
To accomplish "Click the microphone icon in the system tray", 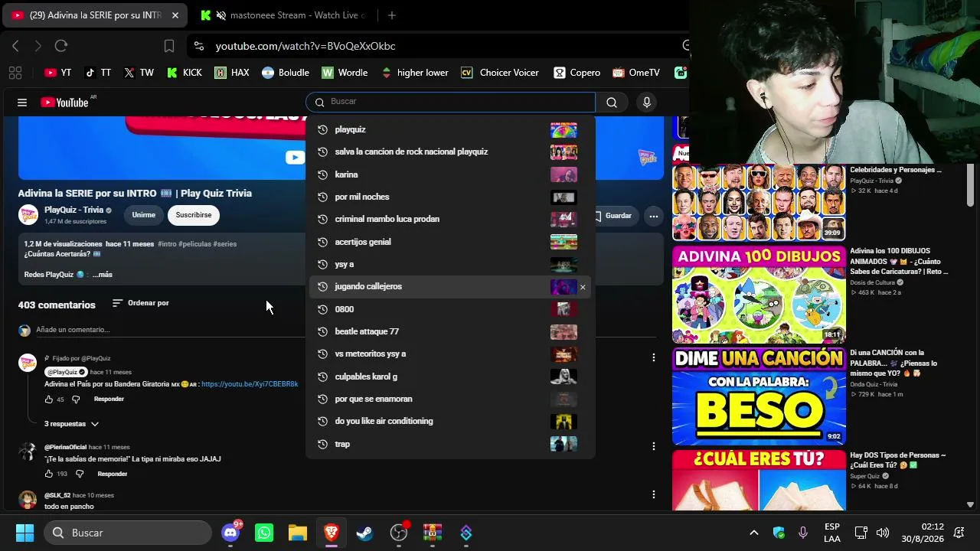I will (802, 533).
